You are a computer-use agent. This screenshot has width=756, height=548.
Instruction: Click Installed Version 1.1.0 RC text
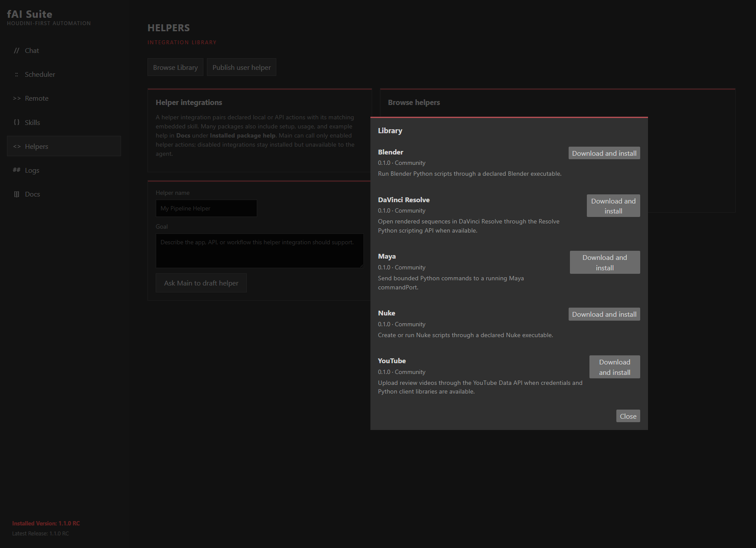pos(46,523)
